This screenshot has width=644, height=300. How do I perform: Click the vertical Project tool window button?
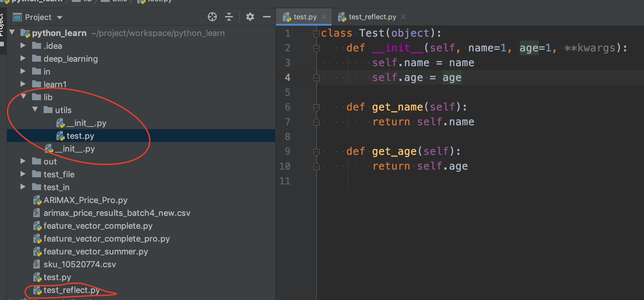pyautogui.click(x=3, y=22)
